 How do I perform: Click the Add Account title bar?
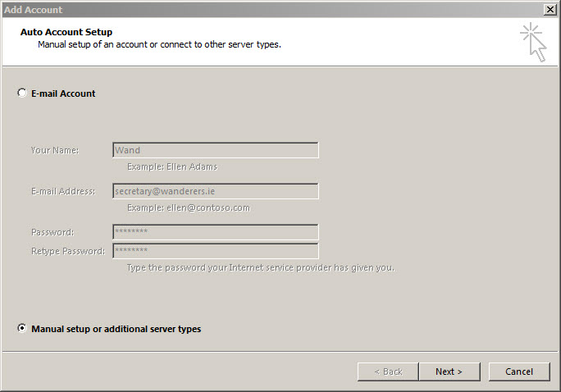[272, 10]
